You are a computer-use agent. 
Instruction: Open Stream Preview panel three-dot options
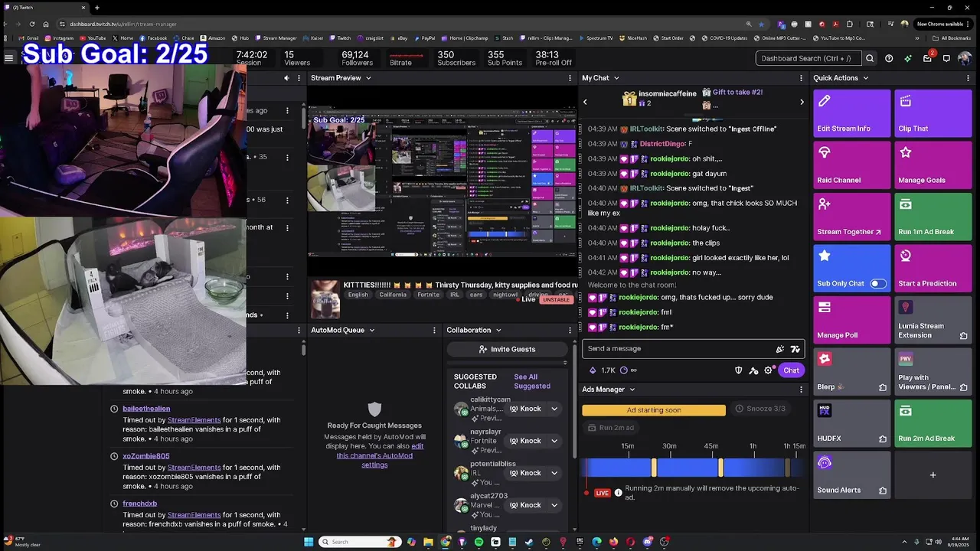(x=570, y=78)
